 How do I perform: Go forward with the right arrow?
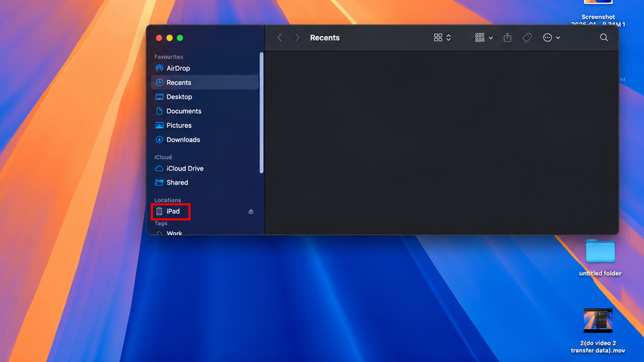point(297,38)
